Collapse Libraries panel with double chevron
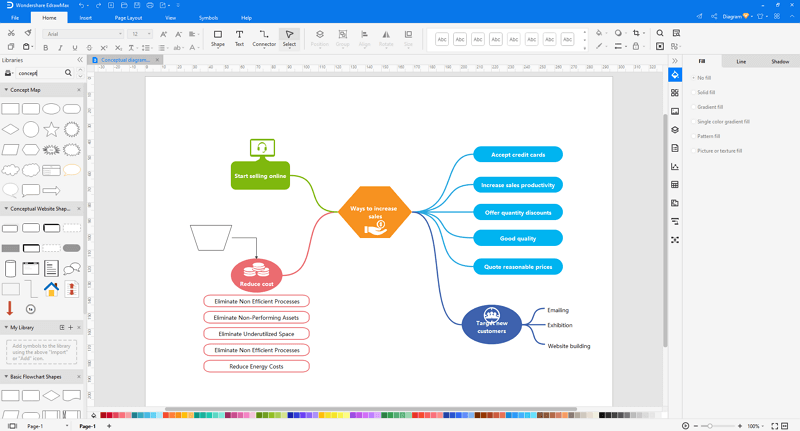The height and width of the screenshot is (431, 800). pos(80,60)
